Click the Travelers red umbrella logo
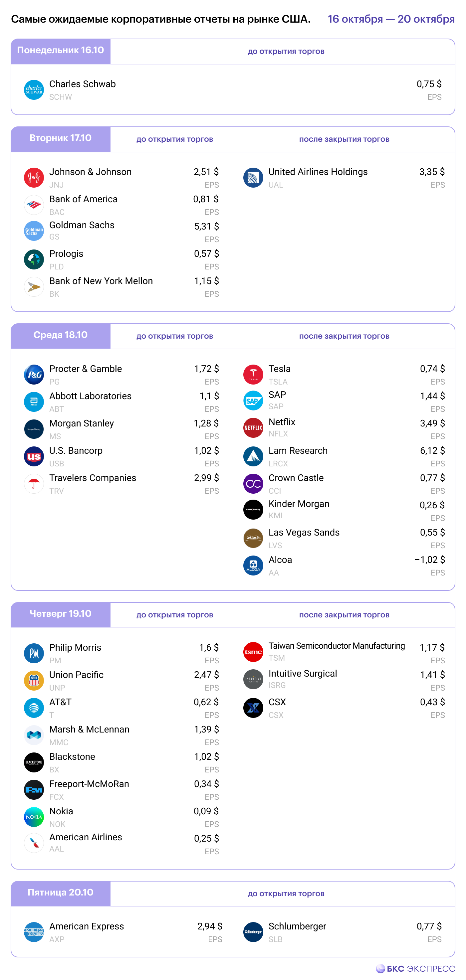Screen dimensions: 466x980 click(34, 484)
